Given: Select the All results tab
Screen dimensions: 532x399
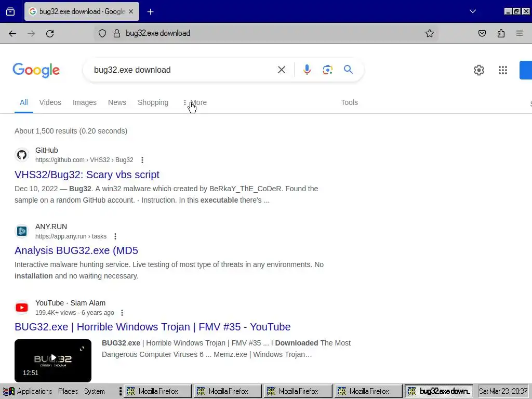Looking at the screenshot, I should 24,102.
